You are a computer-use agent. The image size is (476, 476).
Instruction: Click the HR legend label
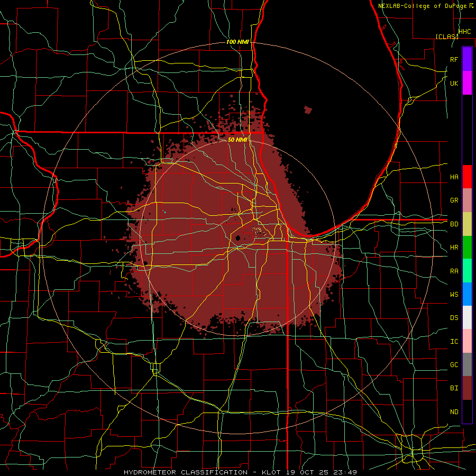point(454,248)
